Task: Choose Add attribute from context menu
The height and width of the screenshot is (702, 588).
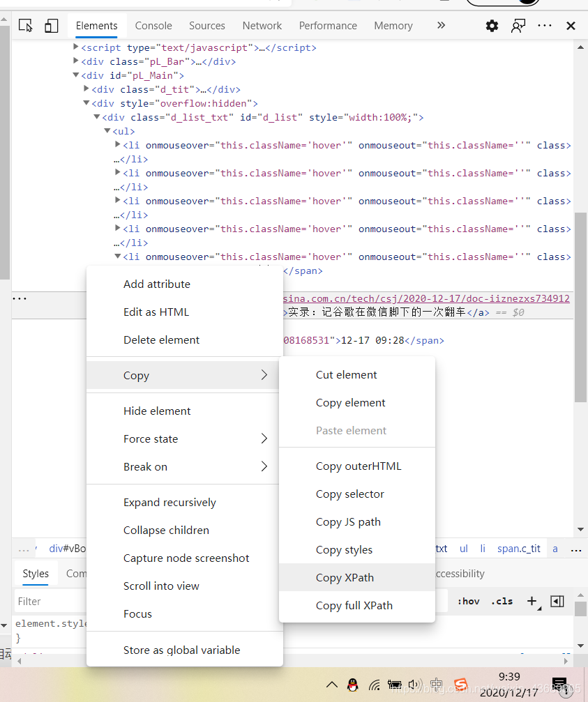Action: (185, 284)
